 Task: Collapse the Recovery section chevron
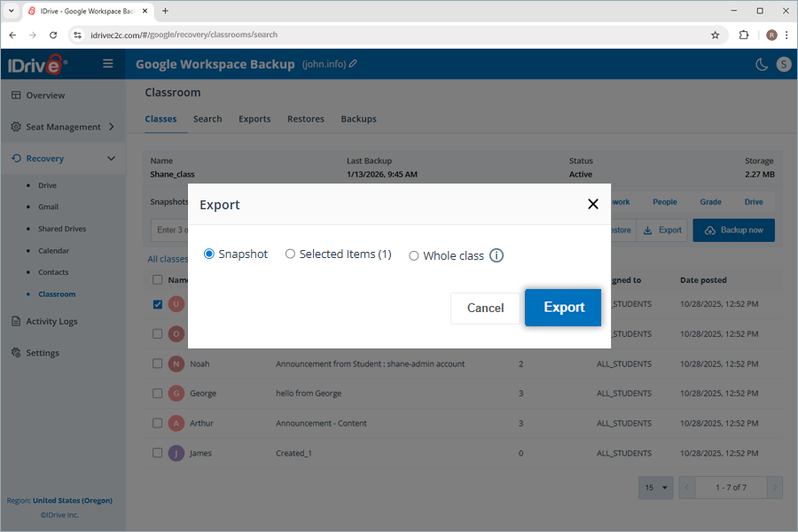[x=111, y=158]
